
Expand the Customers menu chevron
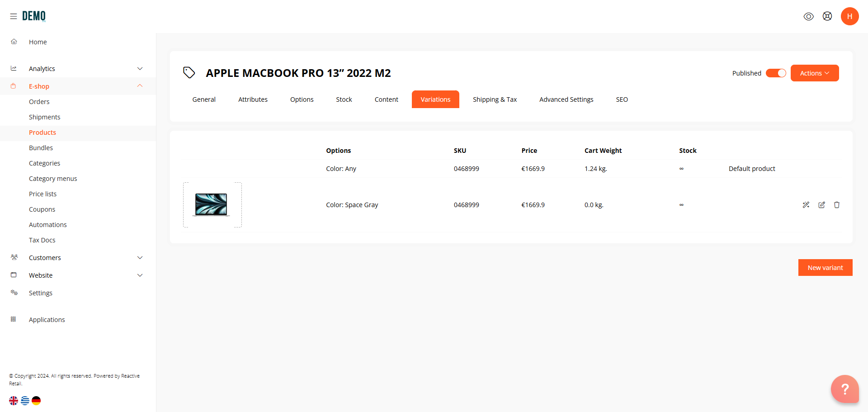[140, 257]
